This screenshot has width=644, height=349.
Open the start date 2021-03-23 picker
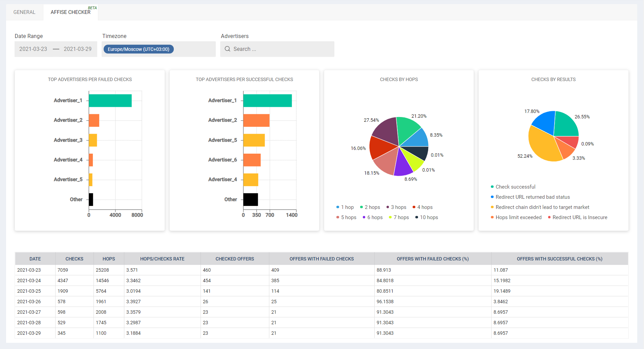33,49
